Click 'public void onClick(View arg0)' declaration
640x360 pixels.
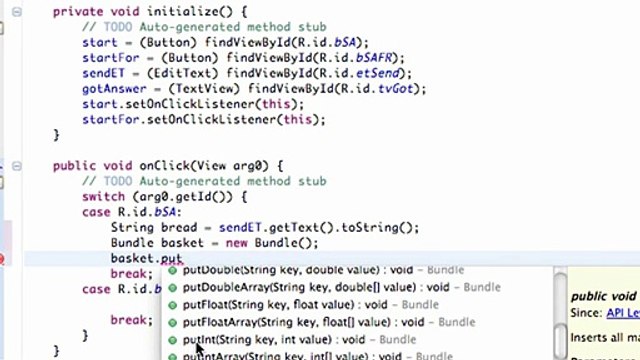pos(168,166)
